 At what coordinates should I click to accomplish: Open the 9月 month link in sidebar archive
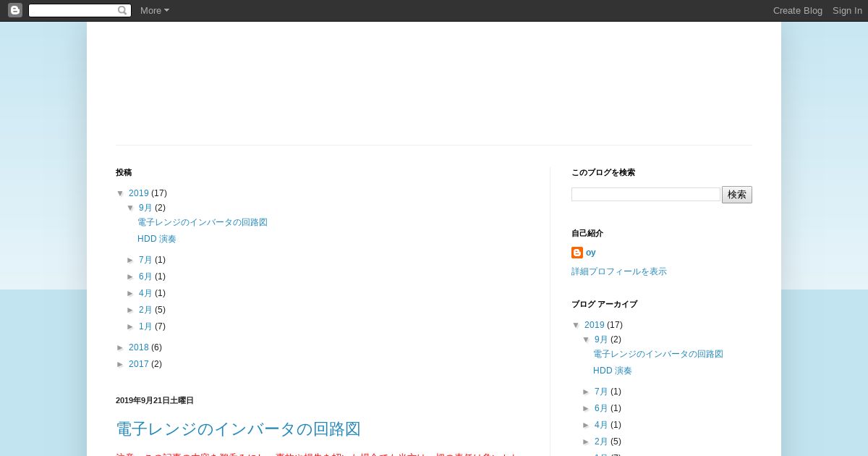[601, 339]
